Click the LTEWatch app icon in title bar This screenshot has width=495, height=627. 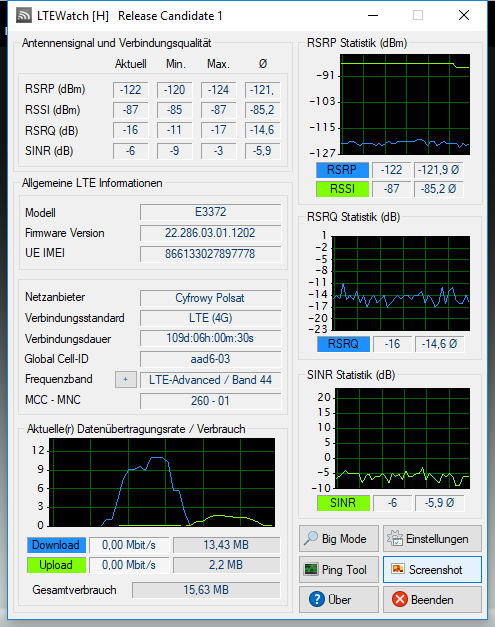(x=24, y=16)
